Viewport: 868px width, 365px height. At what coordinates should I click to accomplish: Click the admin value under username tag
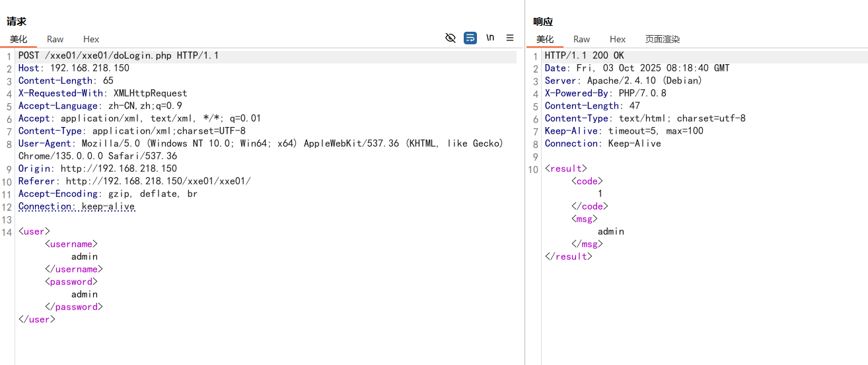click(x=85, y=257)
